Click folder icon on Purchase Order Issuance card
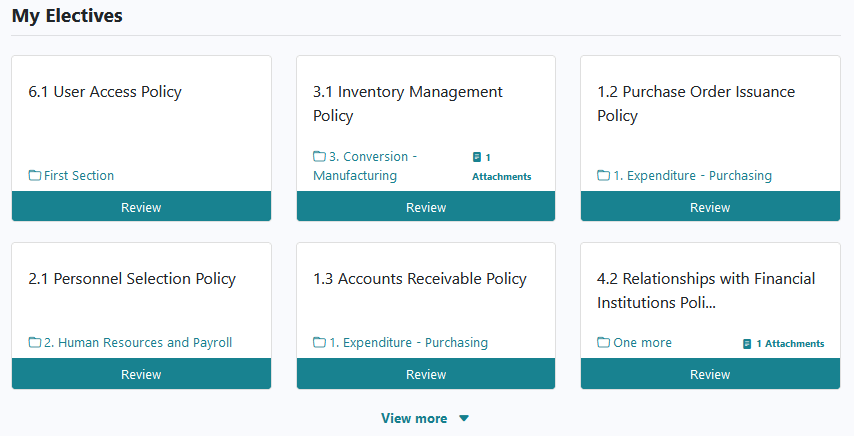This screenshot has height=436, width=854. pos(603,175)
